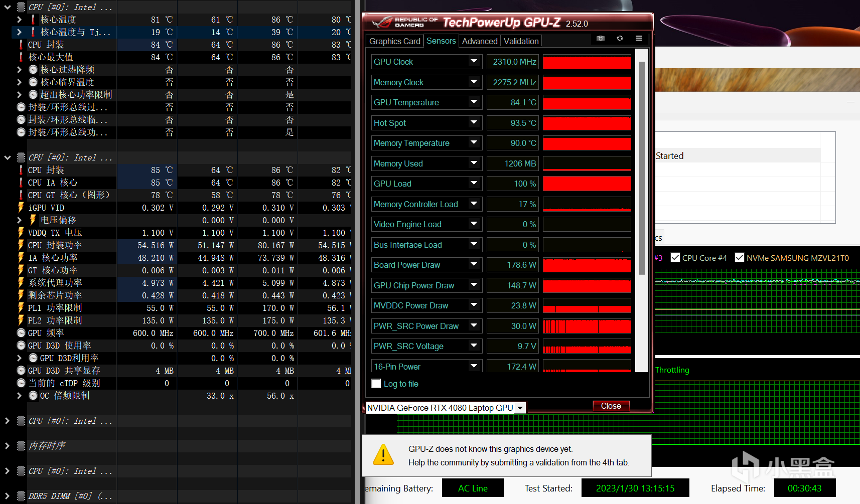This screenshot has height=504, width=860.
Task: Open the Advanced tab
Action: tap(480, 41)
